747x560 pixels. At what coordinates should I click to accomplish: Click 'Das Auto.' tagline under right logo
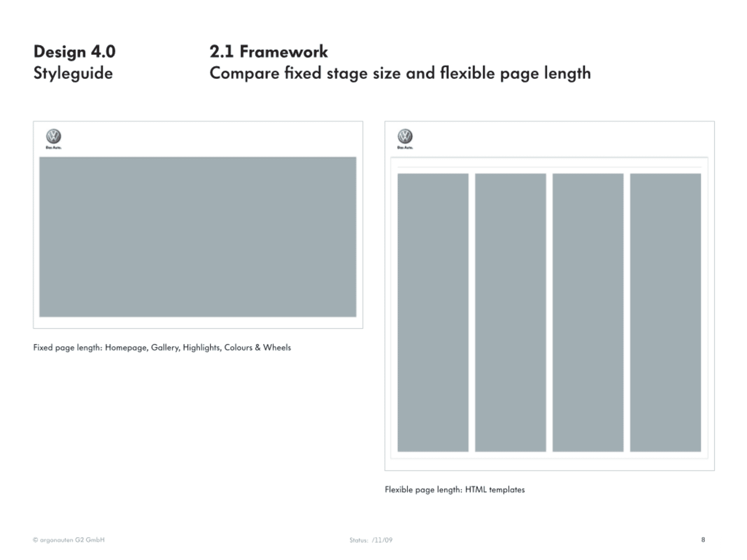(405, 148)
